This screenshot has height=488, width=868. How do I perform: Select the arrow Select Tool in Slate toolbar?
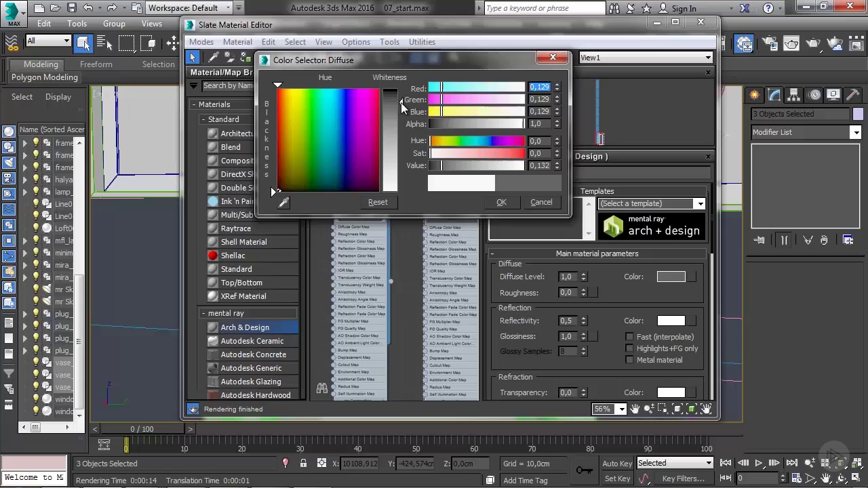pos(193,58)
